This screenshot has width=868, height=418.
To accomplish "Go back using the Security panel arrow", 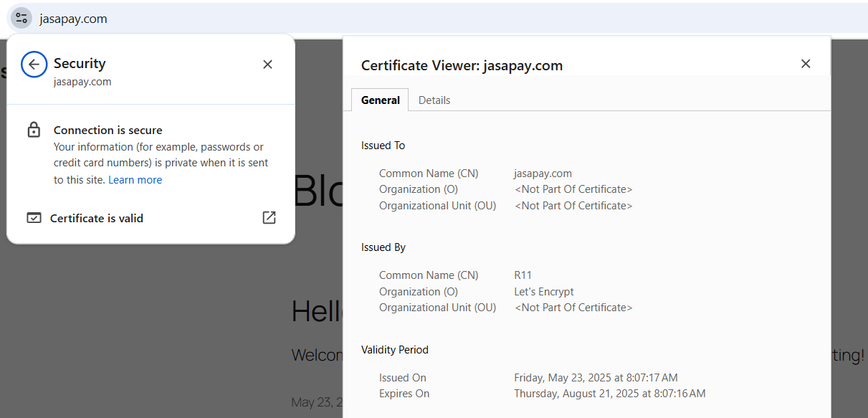I will [x=34, y=65].
